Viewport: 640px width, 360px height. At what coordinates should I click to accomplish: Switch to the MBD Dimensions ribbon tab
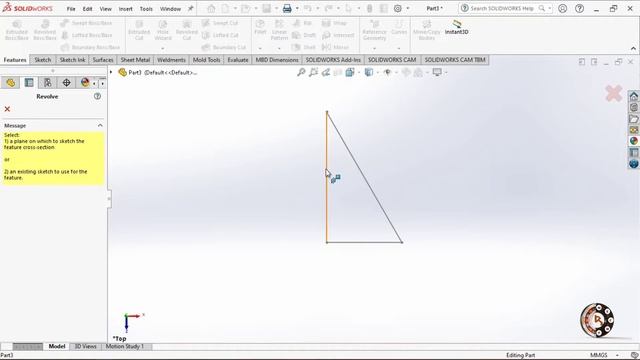coord(277,60)
